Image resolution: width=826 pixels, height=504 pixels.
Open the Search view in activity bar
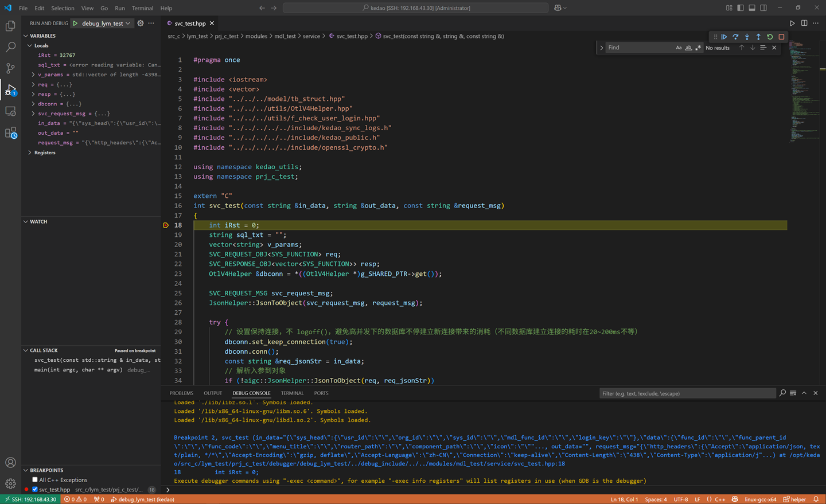[x=10, y=47]
